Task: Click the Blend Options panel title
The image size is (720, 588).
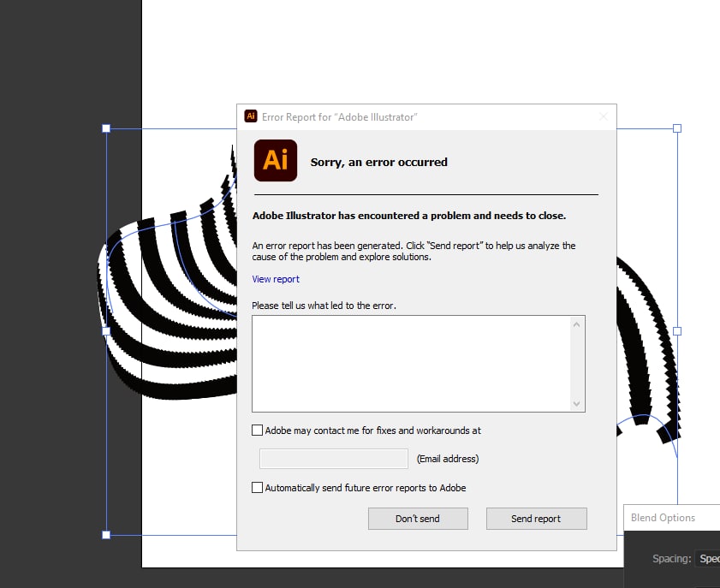Action: pyautogui.click(x=663, y=518)
